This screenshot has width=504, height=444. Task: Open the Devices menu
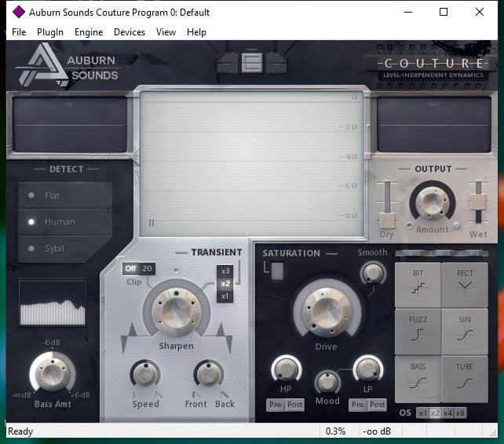[130, 32]
